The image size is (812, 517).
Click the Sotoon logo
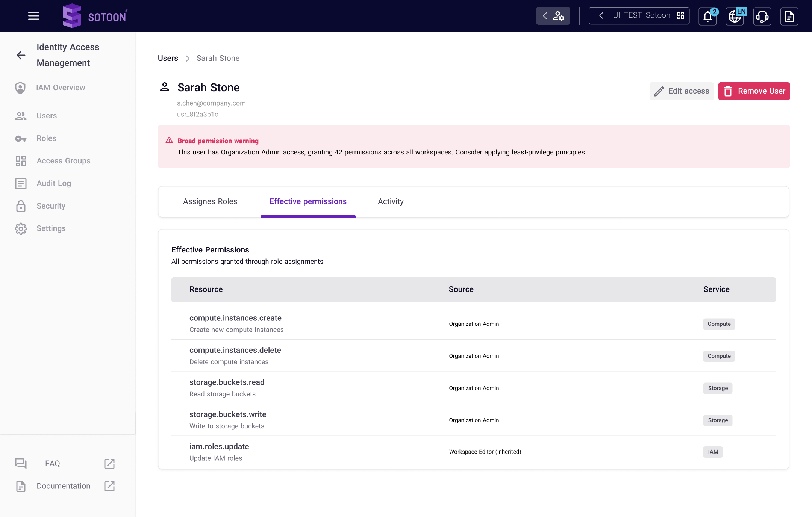[95, 16]
